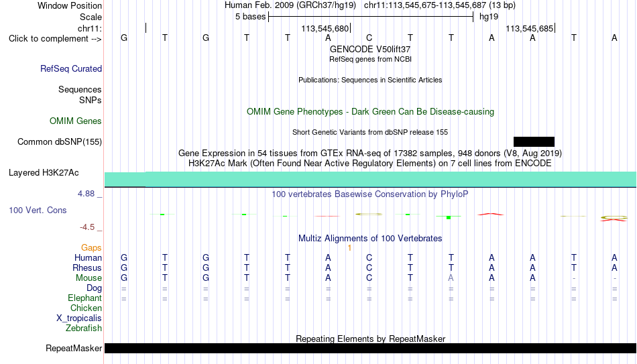Click the last A in the Rhesus row
Screen dimensions: 637x364
point(614,268)
